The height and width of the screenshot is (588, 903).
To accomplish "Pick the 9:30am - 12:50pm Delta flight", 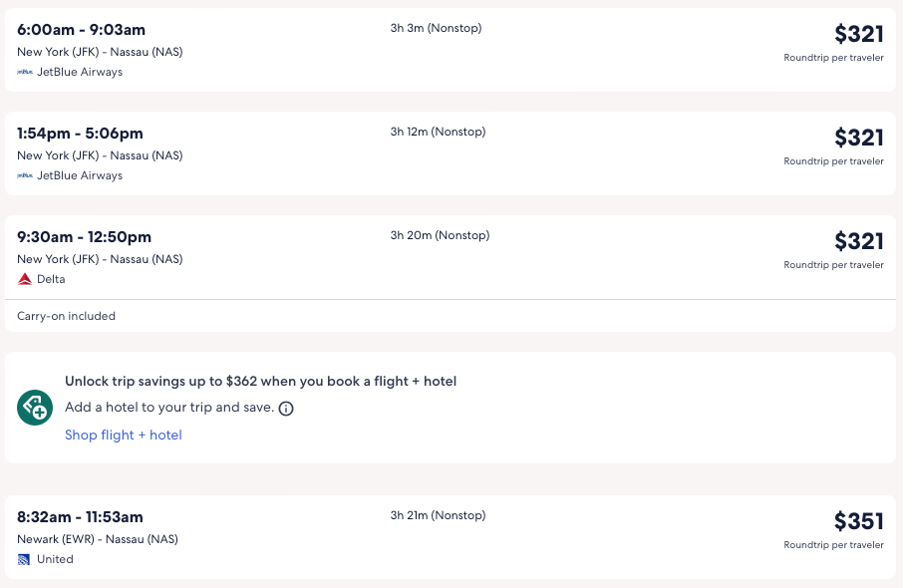I will click(84, 237).
